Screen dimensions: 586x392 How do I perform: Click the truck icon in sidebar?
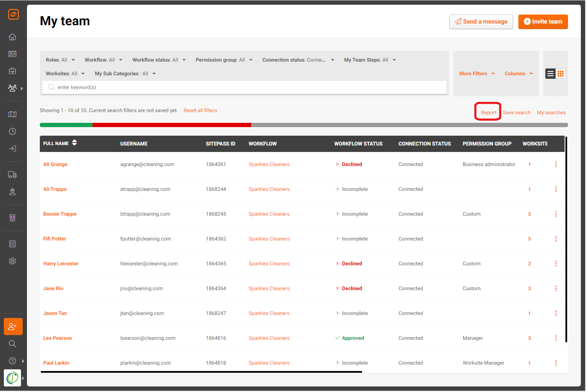click(12, 175)
